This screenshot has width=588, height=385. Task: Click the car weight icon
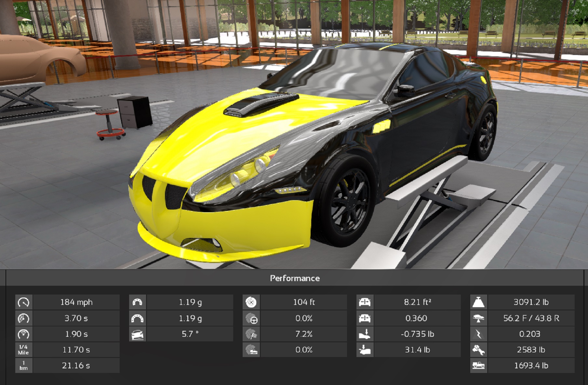pos(479,302)
